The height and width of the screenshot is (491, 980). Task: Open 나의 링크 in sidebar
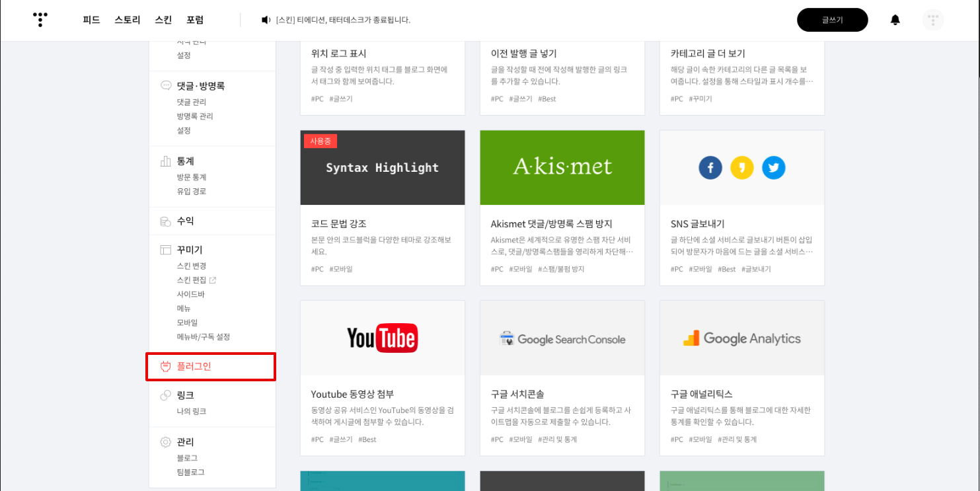[192, 411]
